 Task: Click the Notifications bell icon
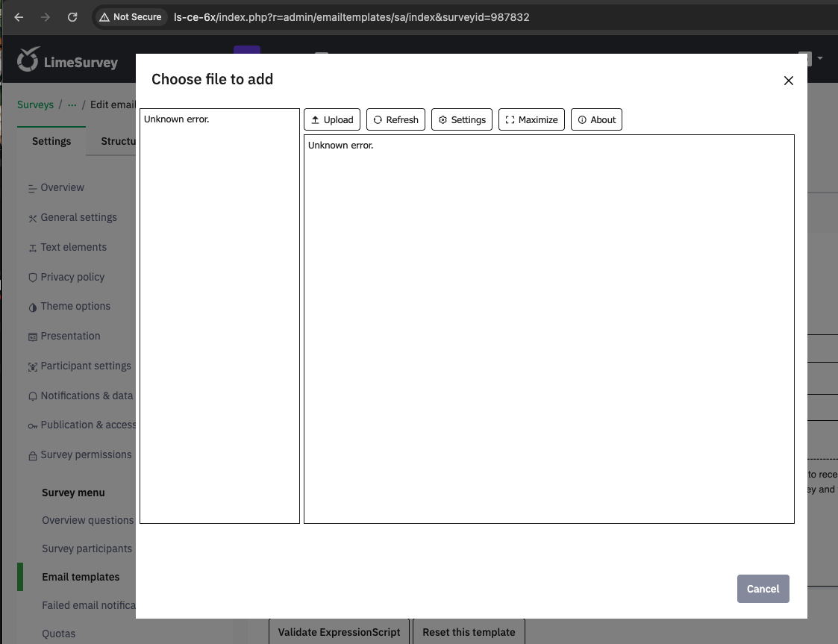(33, 396)
